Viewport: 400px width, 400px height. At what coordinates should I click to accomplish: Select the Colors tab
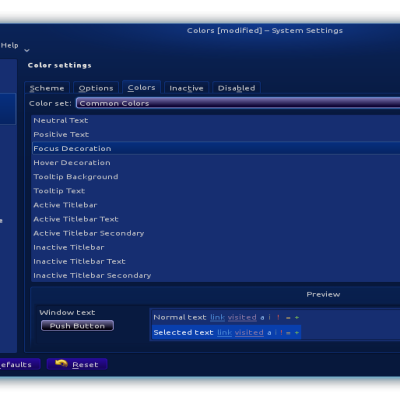tap(141, 87)
